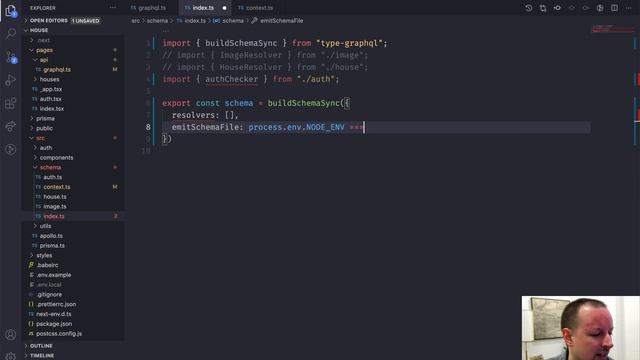Click the commit/toggle blame toolbar icon

point(557,8)
